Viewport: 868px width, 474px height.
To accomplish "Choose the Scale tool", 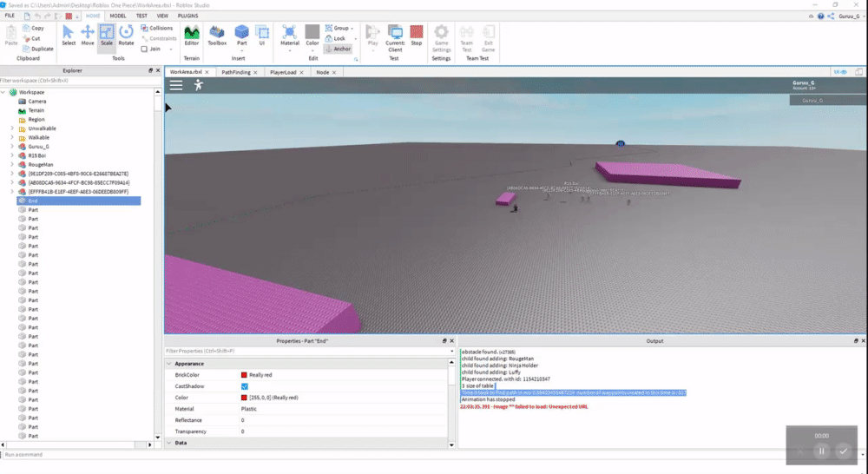I will click(x=106, y=36).
